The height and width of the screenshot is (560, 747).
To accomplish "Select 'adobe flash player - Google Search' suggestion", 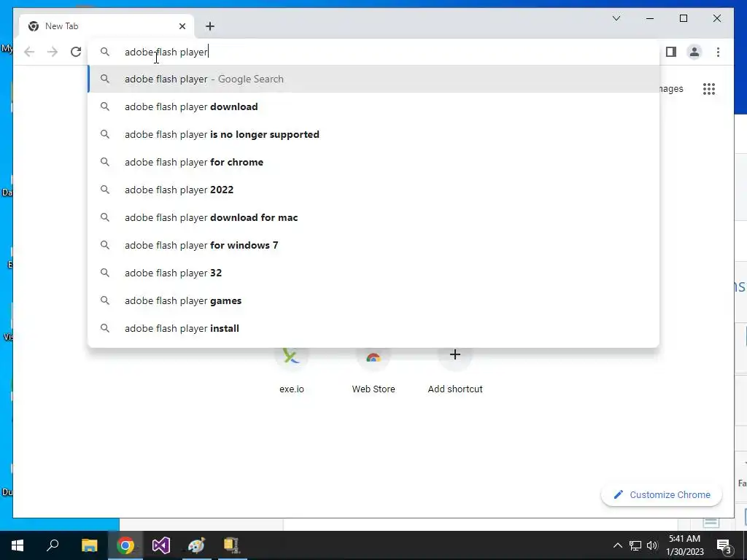I will coord(374,79).
